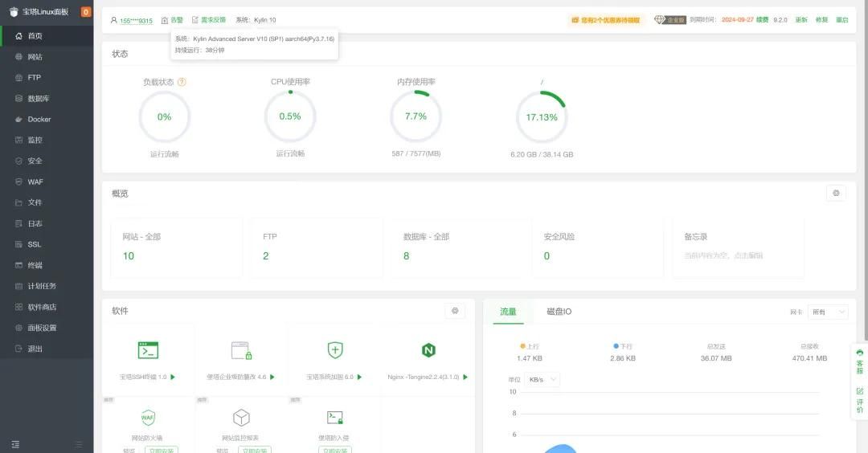Click the 概览 section settings gear
Viewport: 868px width, 453px height.
pos(836,194)
